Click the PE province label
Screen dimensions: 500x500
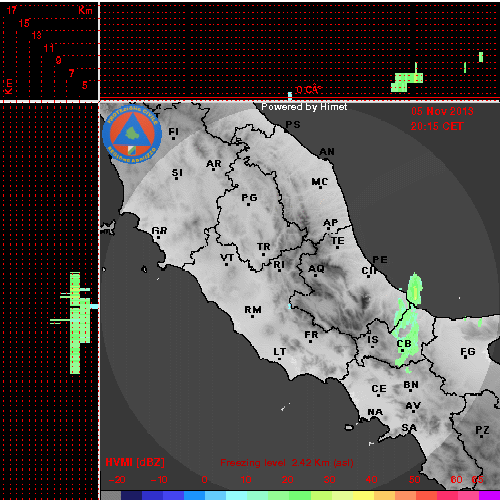(380, 260)
